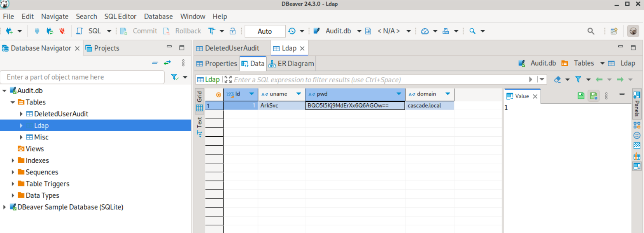Click the transaction log clock icon
Screen dimensions: 644x233
[x=292, y=31]
